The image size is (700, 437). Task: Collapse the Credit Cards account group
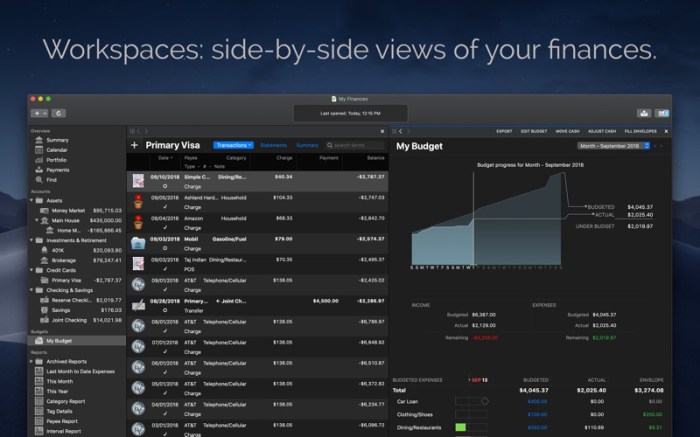click(x=31, y=270)
